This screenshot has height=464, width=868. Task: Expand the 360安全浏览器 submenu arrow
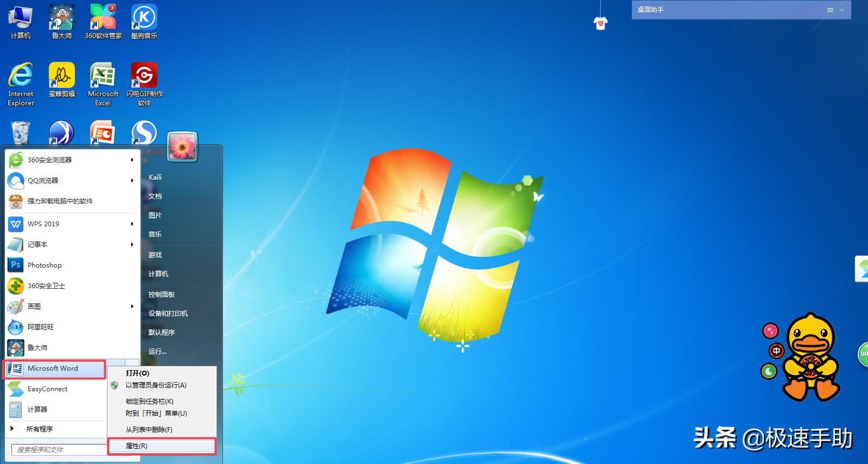point(132,160)
